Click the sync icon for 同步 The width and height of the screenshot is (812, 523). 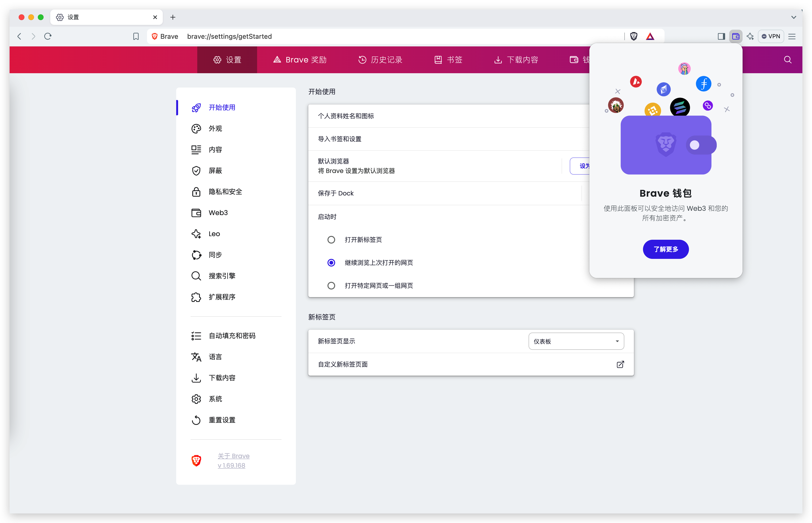coord(196,255)
